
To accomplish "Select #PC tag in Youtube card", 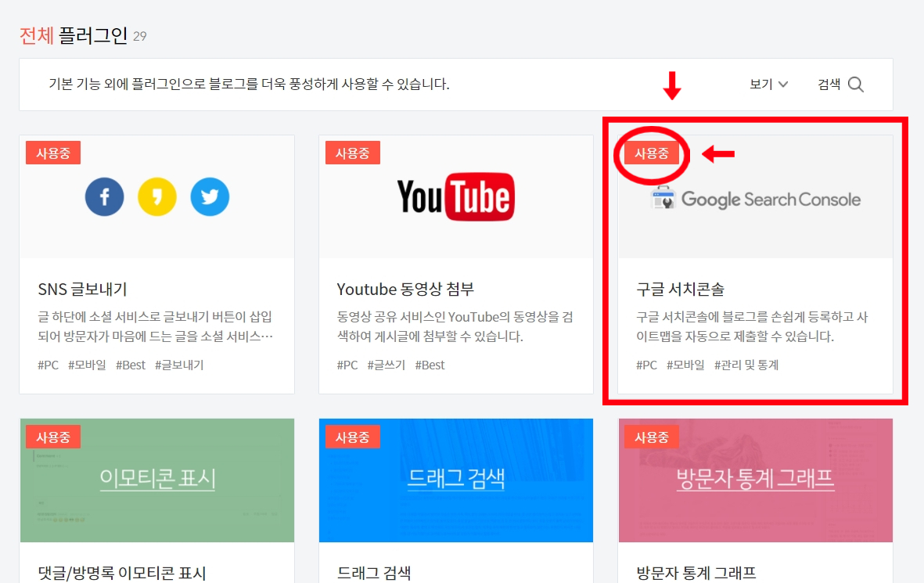I will point(347,365).
